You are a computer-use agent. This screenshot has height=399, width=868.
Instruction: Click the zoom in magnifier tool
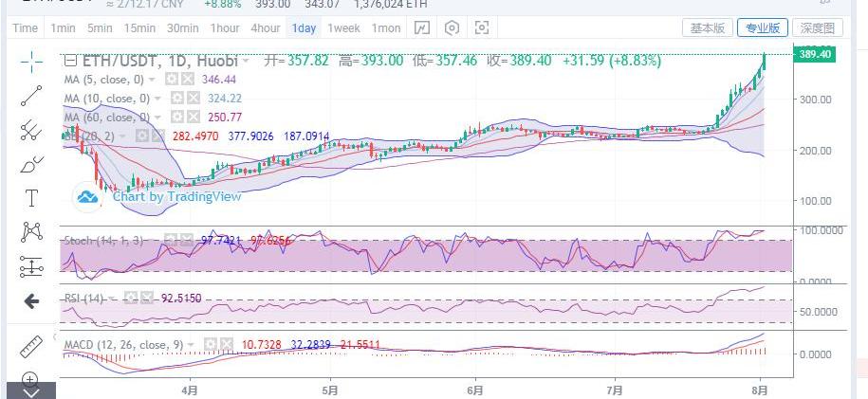(x=30, y=379)
